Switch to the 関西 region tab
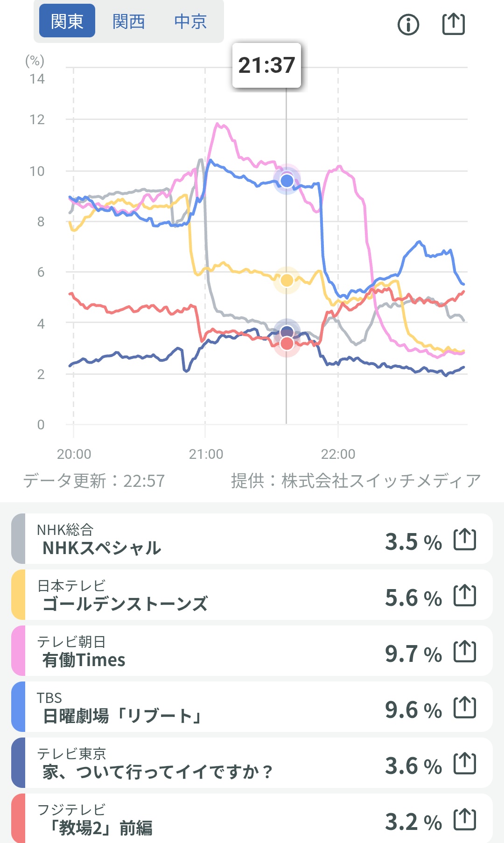This screenshot has height=843, width=504. 129,21
